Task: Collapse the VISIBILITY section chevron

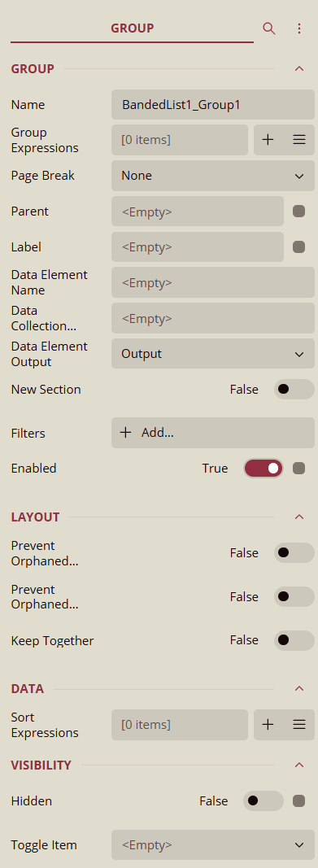Action: pyautogui.click(x=299, y=765)
